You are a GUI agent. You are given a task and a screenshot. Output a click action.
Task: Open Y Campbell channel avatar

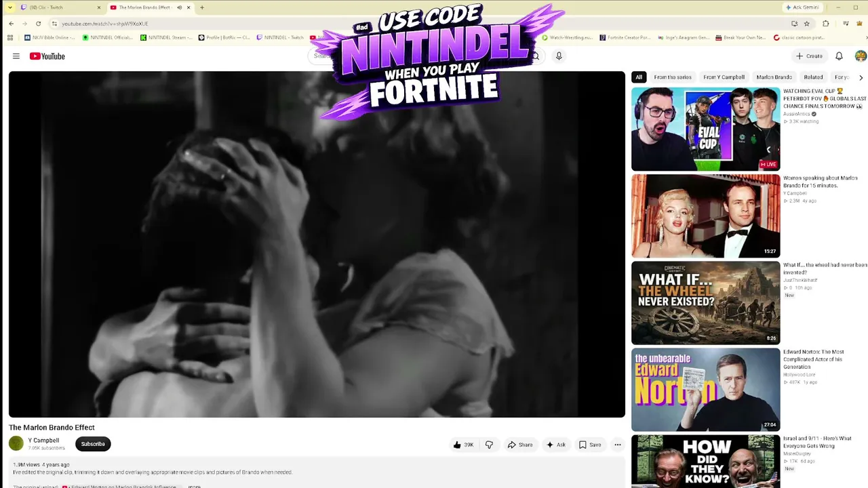[16, 444]
